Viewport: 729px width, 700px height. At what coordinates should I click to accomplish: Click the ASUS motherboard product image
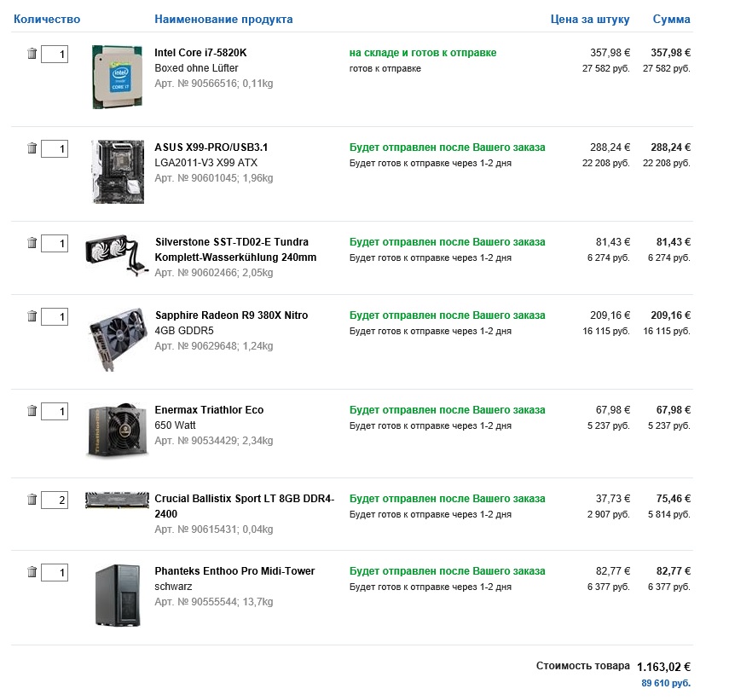tap(118, 171)
